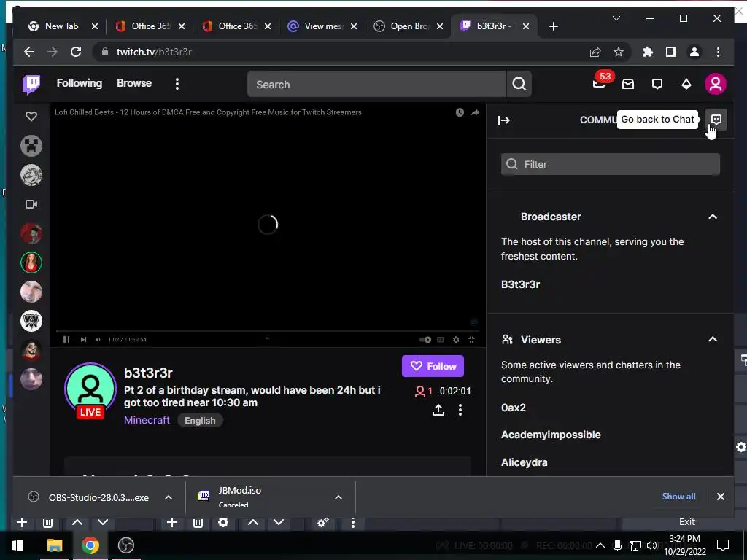Viewport: 747px width, 560px height.
Task: Click Exit in the OBS window
Action: coord(686,522)
